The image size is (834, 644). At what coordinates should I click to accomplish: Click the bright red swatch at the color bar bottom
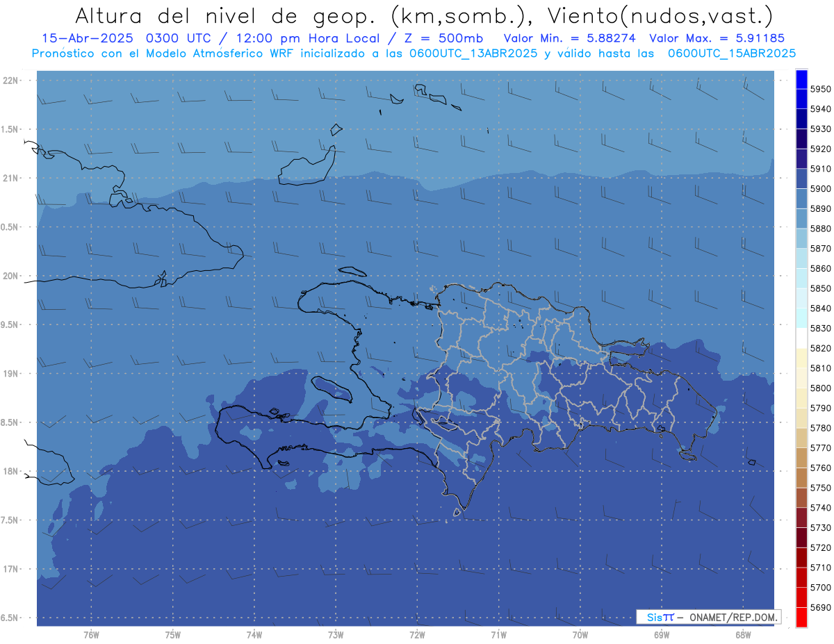coord(801,617)
